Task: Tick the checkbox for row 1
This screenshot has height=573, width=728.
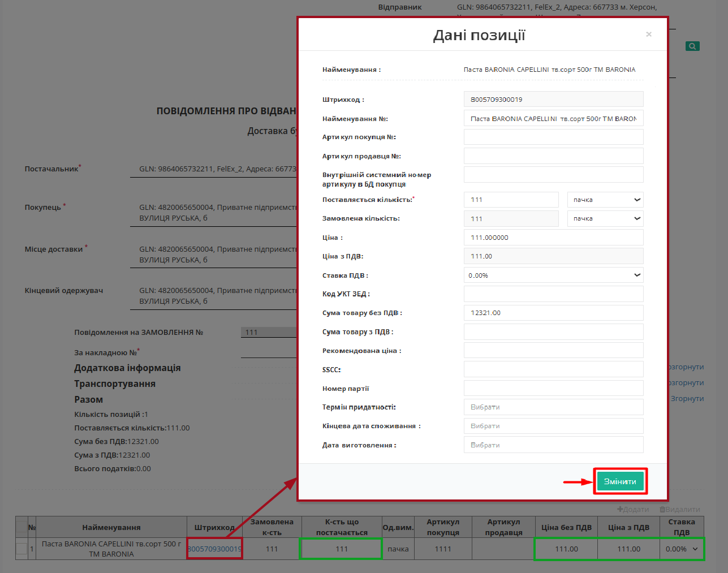Action: click(x=21, y=549)
